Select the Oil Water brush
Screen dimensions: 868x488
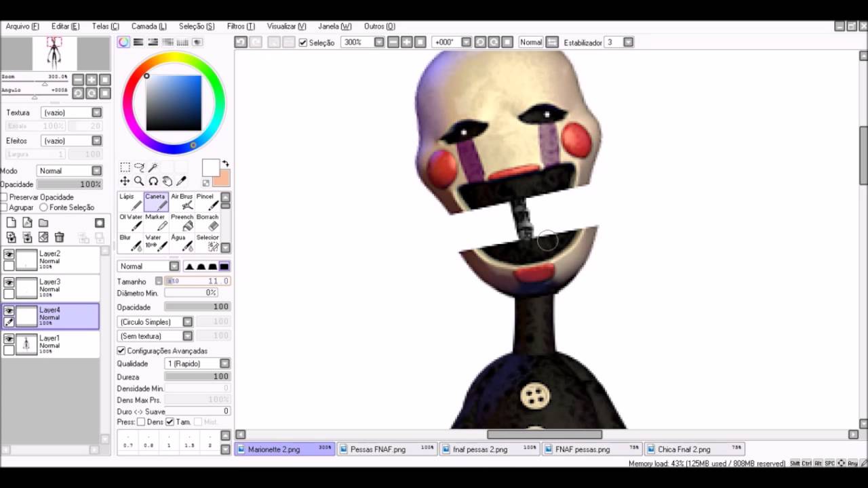pyautogui.click(x=130, y=222)
